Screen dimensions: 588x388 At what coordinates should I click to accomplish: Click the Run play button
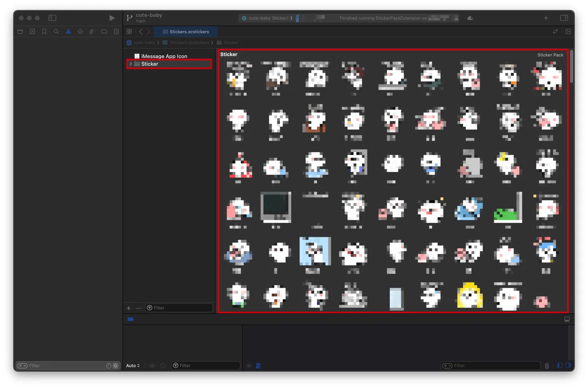tap(112, 18)
